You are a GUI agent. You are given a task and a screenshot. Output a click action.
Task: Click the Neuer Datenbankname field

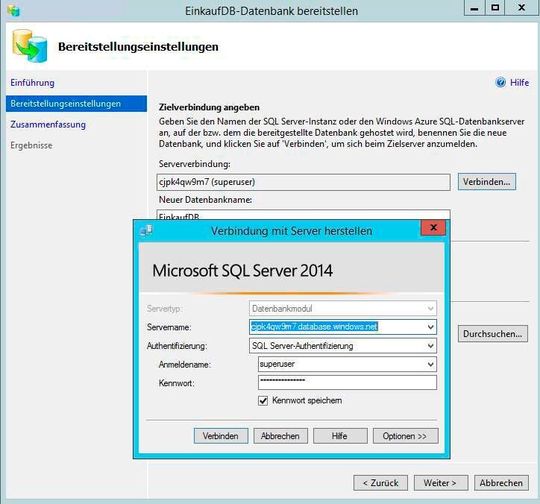tap(303, 215)
